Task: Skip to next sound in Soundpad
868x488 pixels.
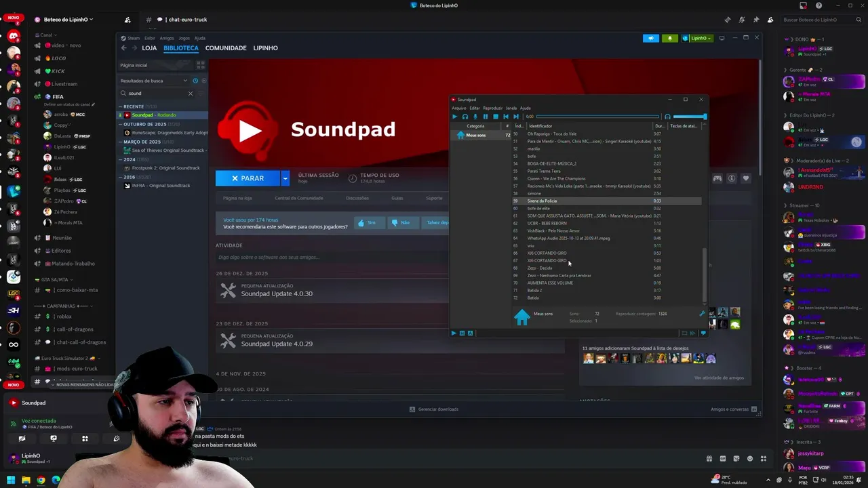Action: point(516,117)
